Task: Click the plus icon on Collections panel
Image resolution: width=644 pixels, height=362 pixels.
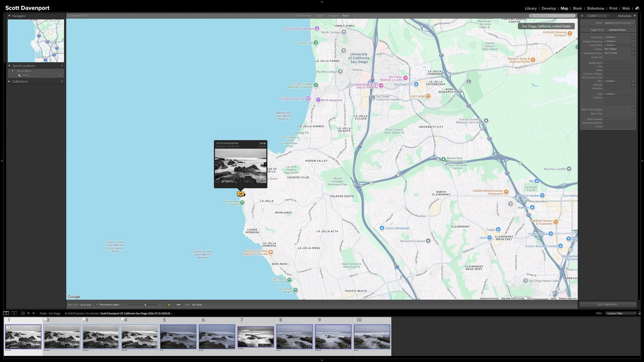Action: point(62,81)
